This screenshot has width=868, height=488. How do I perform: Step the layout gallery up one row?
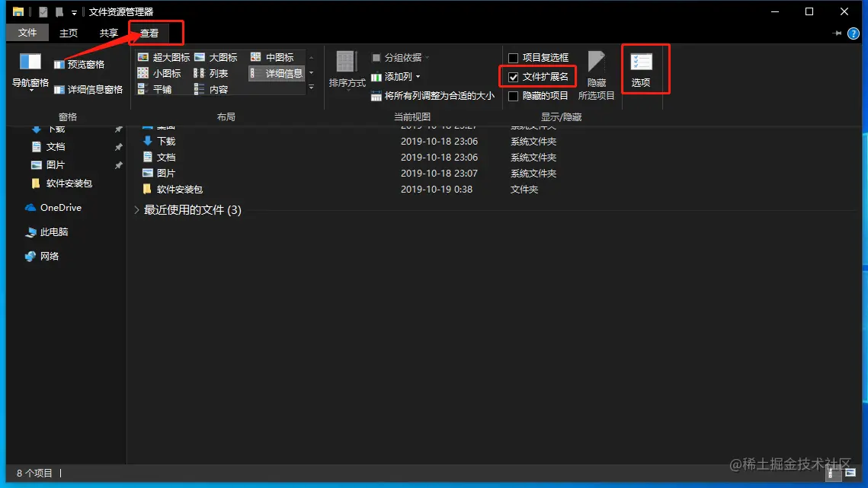(311, 58)
